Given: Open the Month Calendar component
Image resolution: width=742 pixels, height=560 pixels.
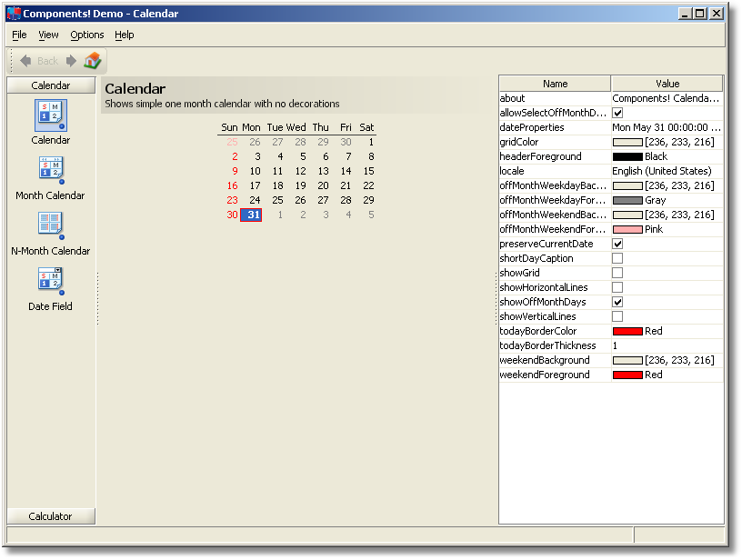Looking at the screenshot, I should pos(51,171).
